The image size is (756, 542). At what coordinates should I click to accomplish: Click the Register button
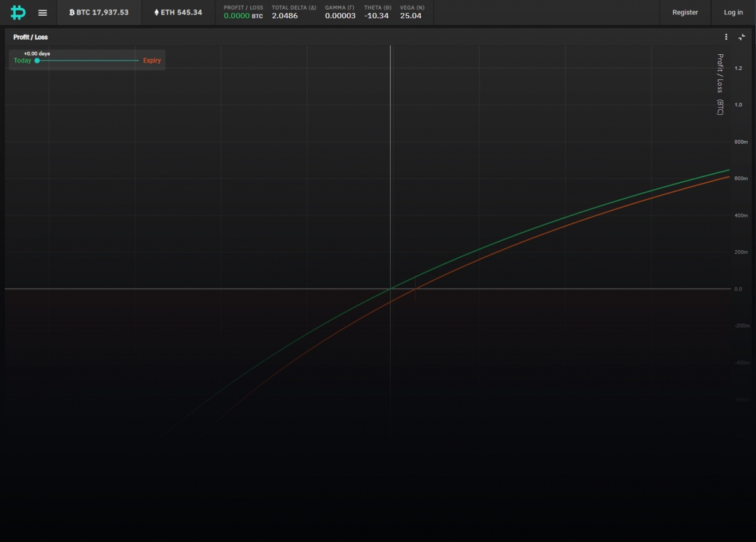click(x=685, y=12)
